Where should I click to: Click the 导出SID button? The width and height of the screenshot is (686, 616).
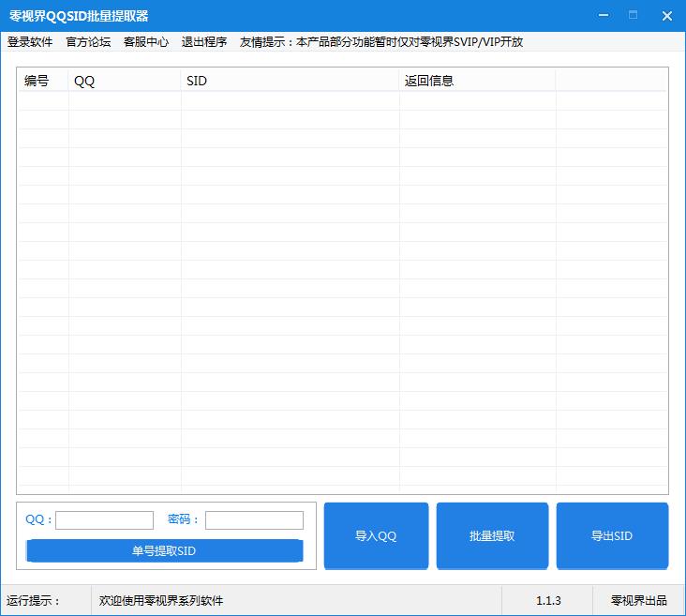pyautogui.click(x=612, y=536)
